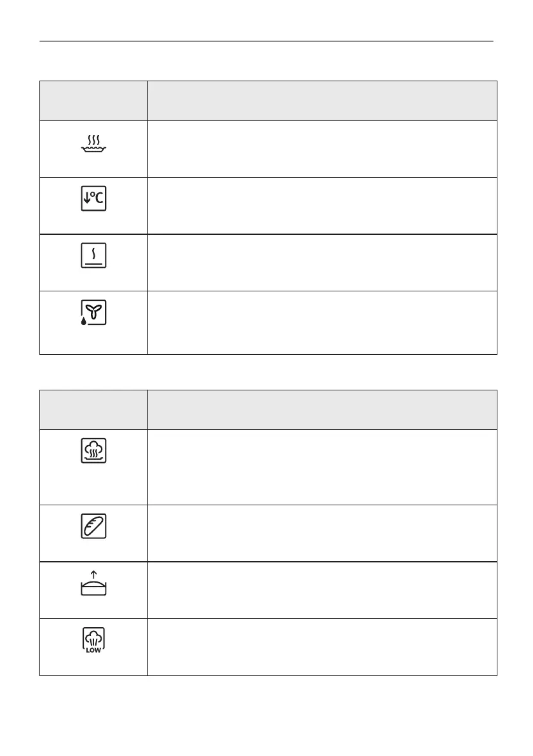Screen dimensions: 533x756
Task: Click the gray header cell above the steam cloud icon
Action: 93,409
